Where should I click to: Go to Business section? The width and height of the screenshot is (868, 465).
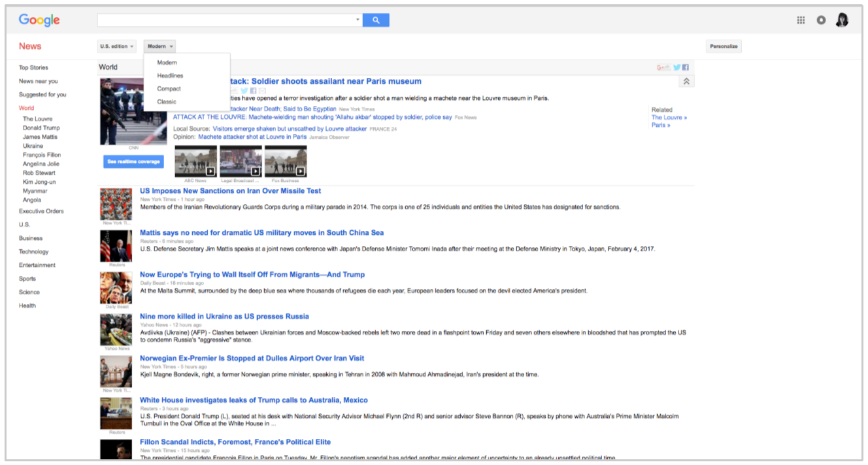[x=31, y=238]
